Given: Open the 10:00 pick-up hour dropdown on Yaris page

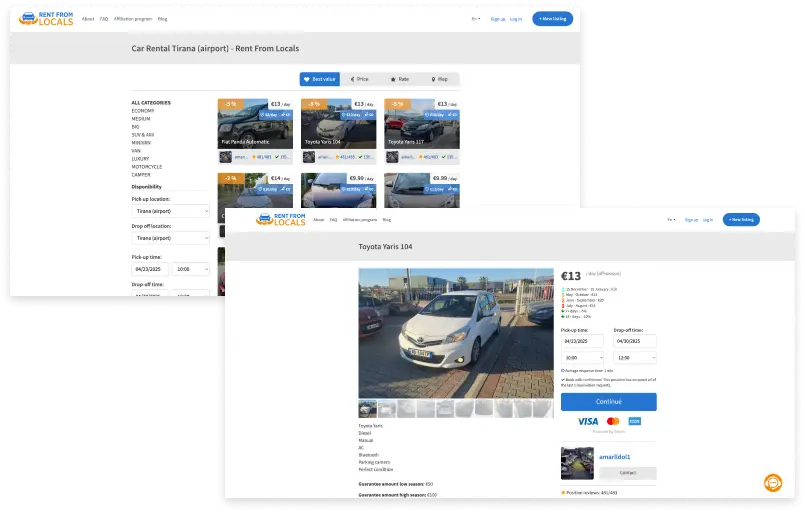Looking at the screenshot, I should [582, 357].
